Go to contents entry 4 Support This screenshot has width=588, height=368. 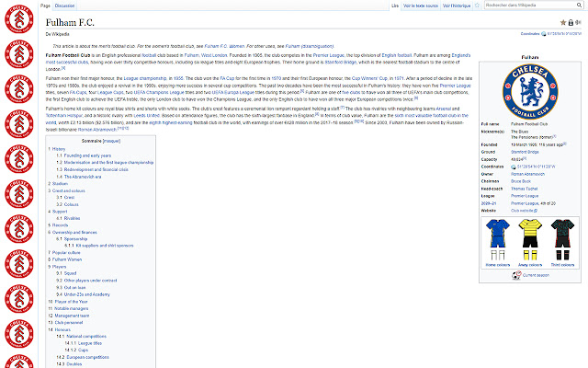coord(58,212)
